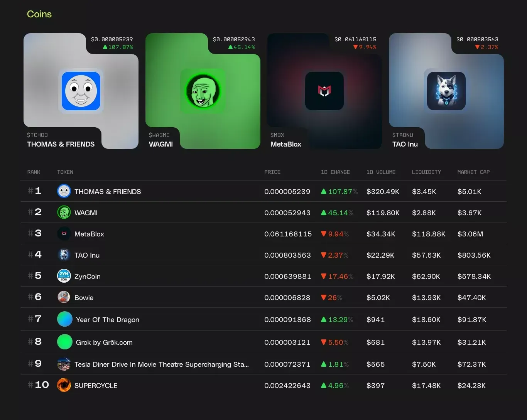Click the $0.000803563 price on TAO Inu card

point(477,39)
